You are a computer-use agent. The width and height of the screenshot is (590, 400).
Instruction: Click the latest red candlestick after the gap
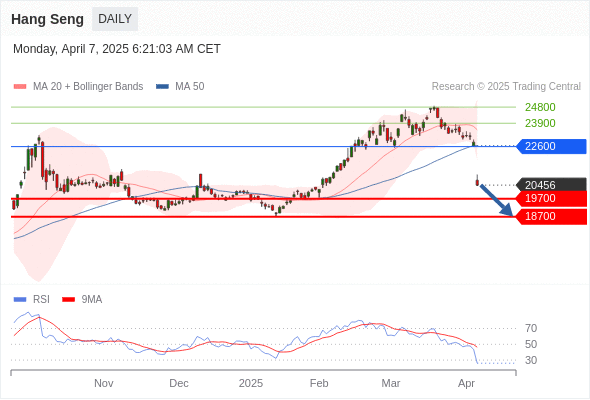pyautogui.click(x=477, y=182)
